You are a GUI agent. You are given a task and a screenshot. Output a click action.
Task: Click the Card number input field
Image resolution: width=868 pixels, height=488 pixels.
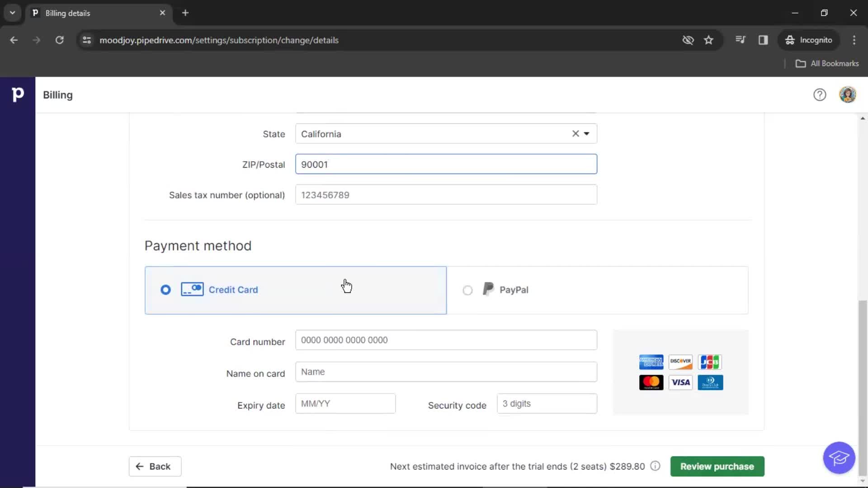[x=446, y=340]
